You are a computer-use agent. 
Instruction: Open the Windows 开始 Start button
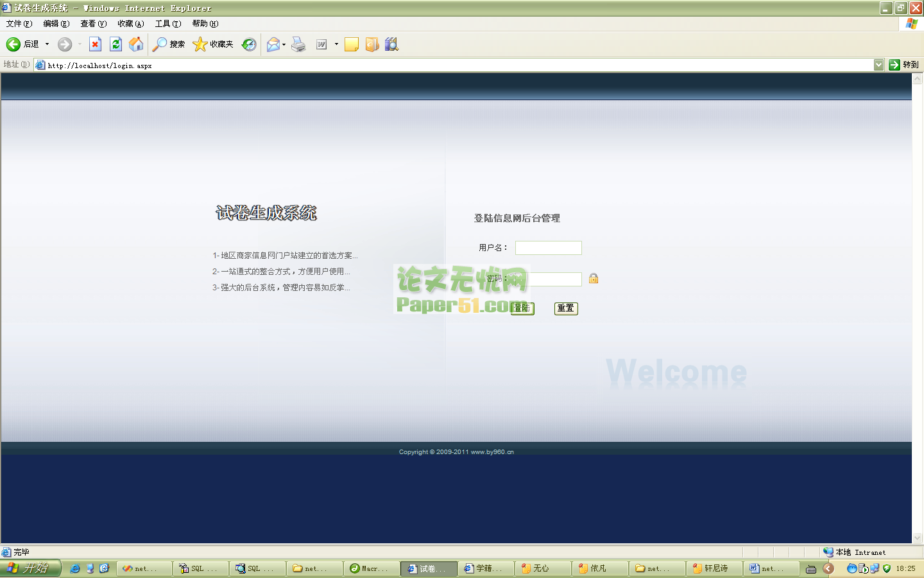(30, 568)
